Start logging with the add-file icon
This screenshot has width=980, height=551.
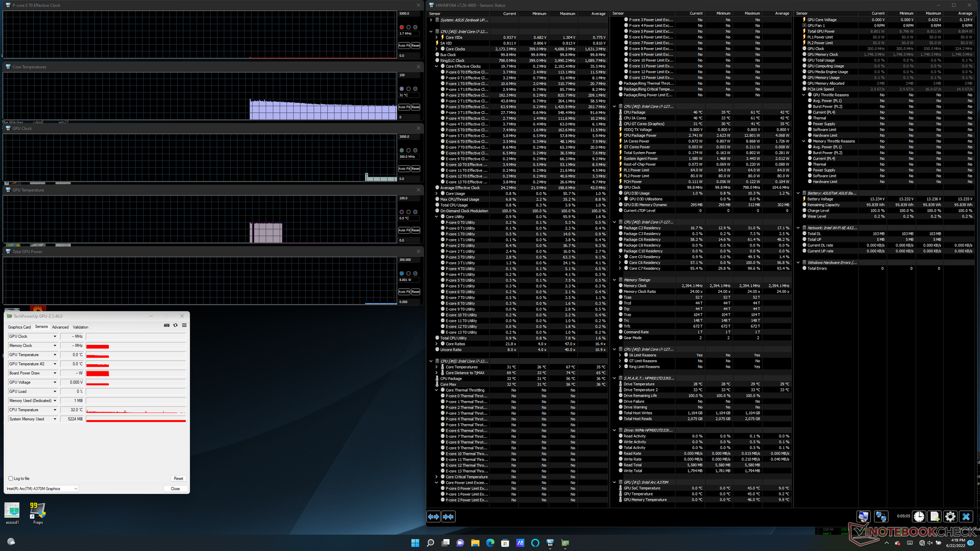[x=935, y=516]
